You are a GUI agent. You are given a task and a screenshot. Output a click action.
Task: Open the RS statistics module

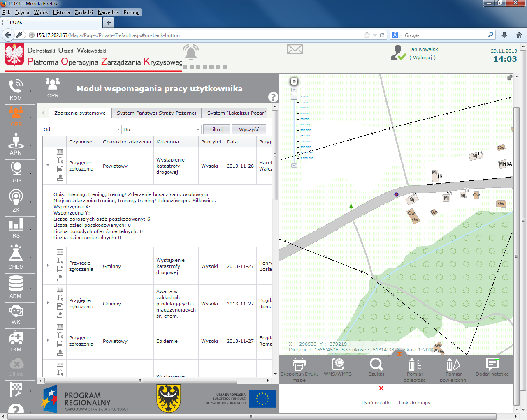tap(16, 228)
